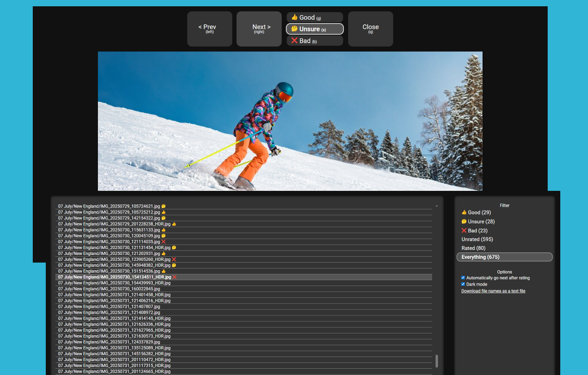
Task: Click the file list scrollbar thumb
Action: pos(437,361)
